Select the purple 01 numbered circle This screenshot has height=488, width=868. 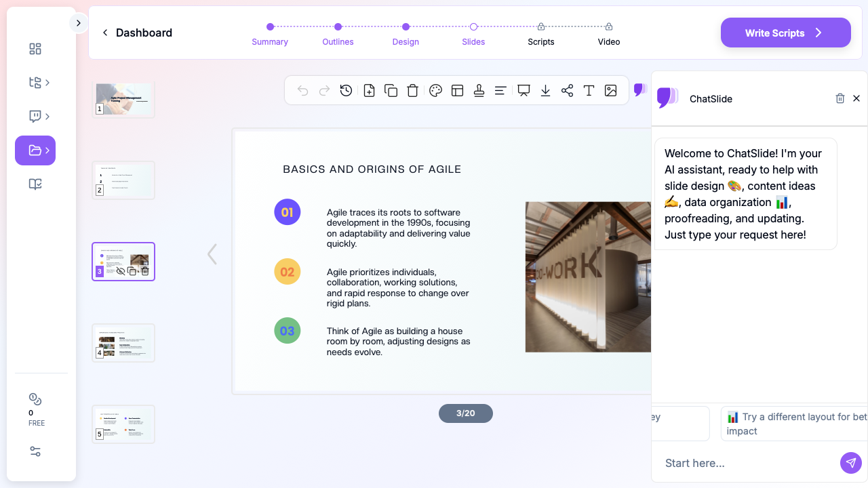287,212
